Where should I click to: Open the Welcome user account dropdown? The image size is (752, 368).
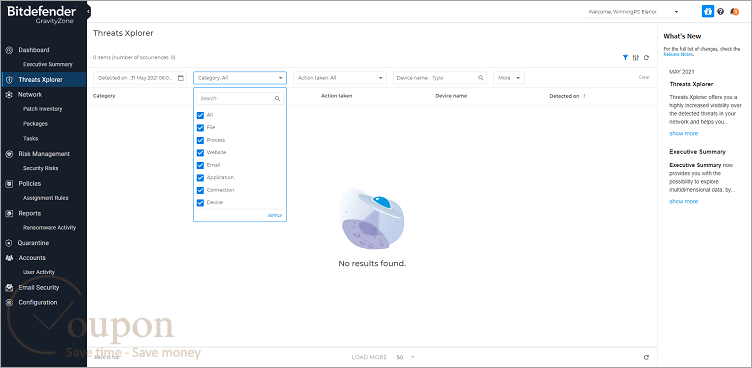click(x=633, y=12)
